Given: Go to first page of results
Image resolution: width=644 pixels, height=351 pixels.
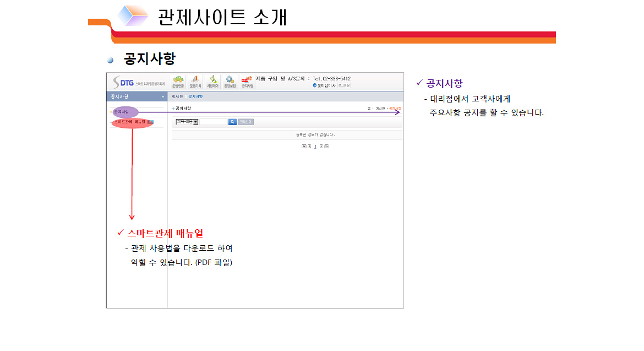Looking at the screenshot, I should [303, 147].
